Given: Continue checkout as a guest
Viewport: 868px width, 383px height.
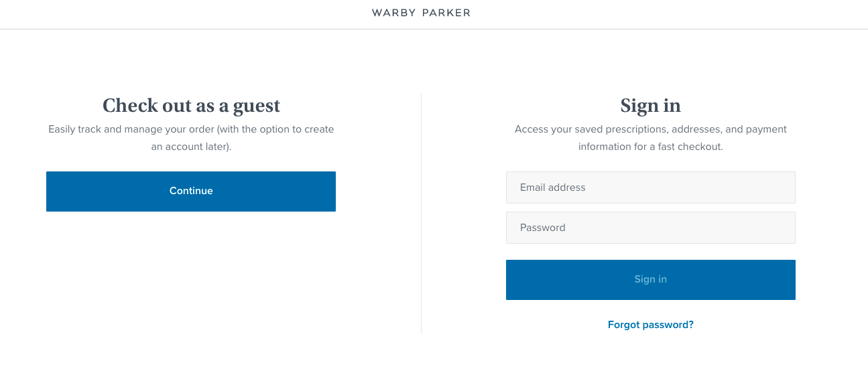Looking at the screenshot, I should pyautogui.click(x=191, y=191).
